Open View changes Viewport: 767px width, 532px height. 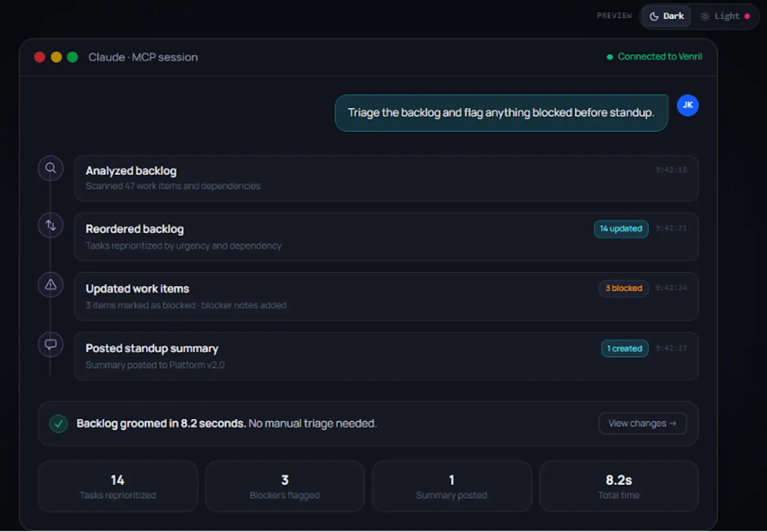pos(642,424)
